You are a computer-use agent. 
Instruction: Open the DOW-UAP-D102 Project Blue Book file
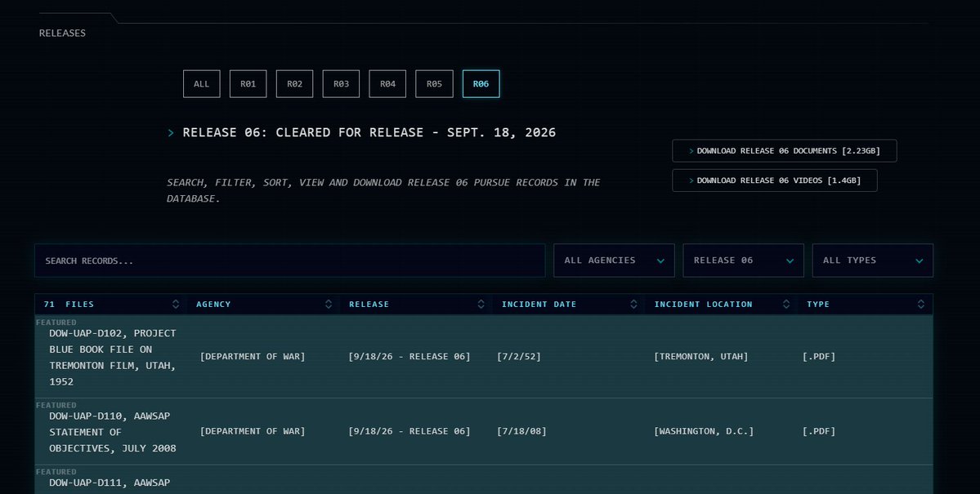pos(113,357)
